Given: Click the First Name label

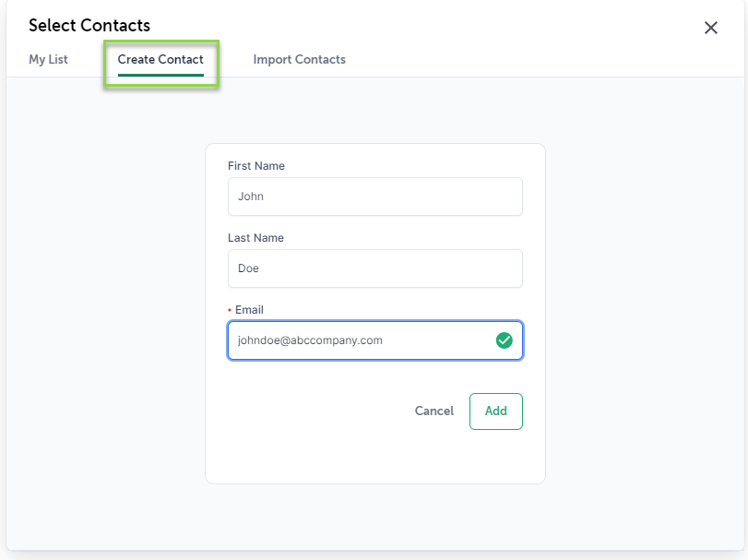Looking at the screenshot, I should coord(256,165).
